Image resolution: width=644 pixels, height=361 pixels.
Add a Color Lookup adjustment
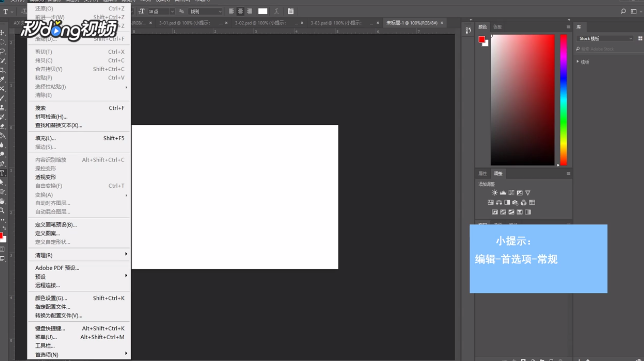(x=532, y=202)
